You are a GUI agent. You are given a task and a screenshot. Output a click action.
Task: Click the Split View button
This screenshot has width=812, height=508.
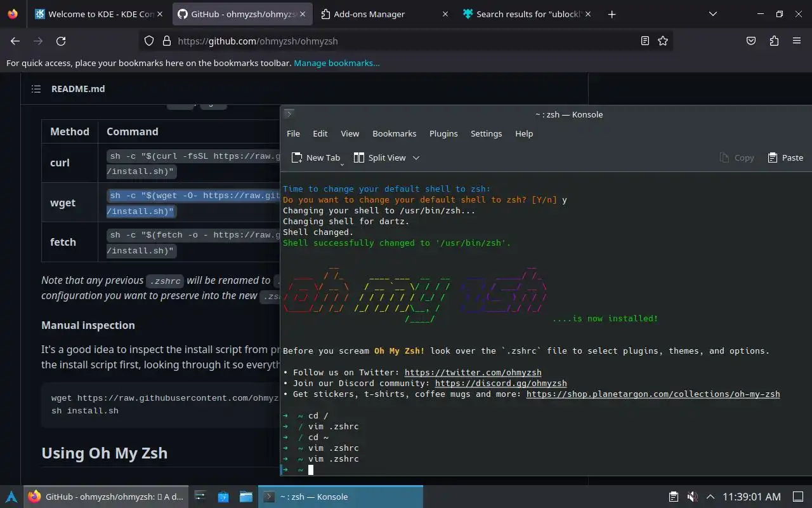pos(379,157)
